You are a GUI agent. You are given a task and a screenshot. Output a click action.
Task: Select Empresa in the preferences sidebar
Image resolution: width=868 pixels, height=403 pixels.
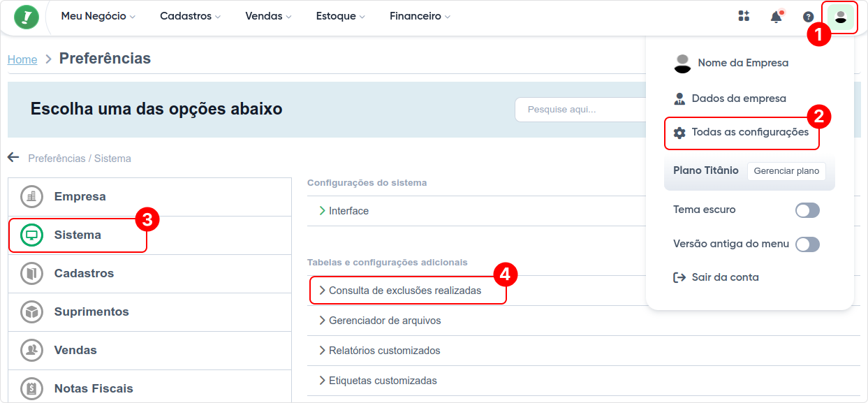(x=149, y=197)
